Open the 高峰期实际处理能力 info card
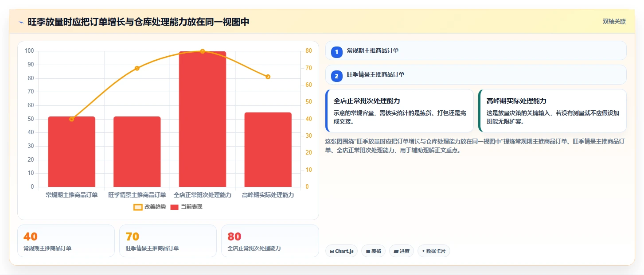644x275 pixels. click(552, 111)
